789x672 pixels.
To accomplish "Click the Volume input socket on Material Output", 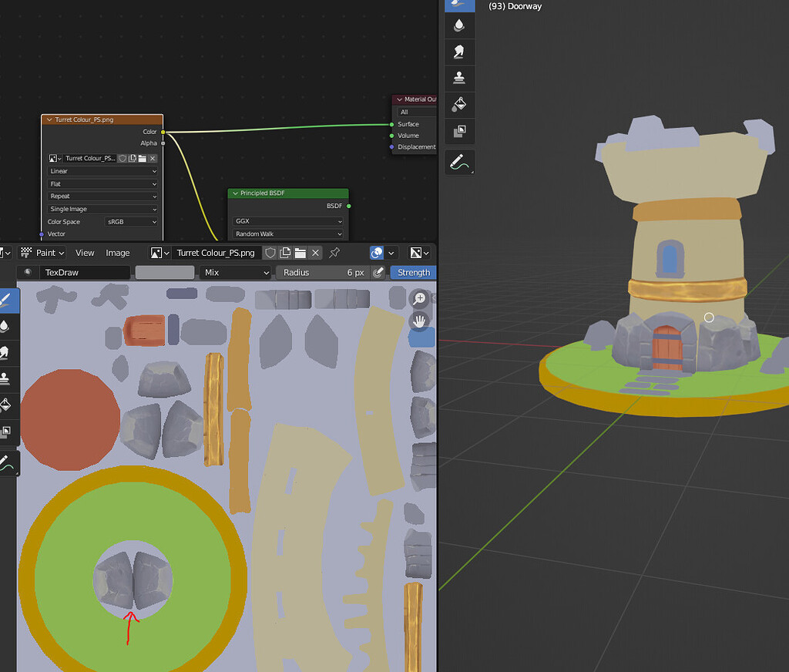I will [392, 136].
